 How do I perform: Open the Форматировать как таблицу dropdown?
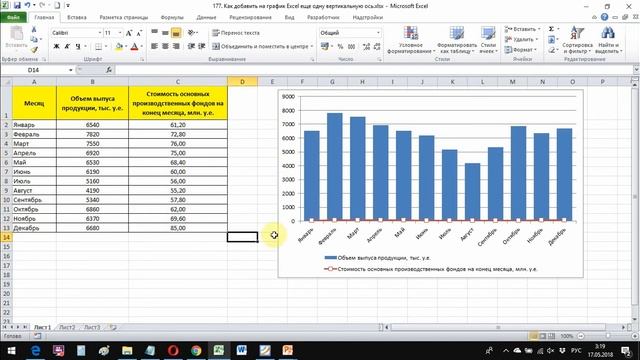457,40
